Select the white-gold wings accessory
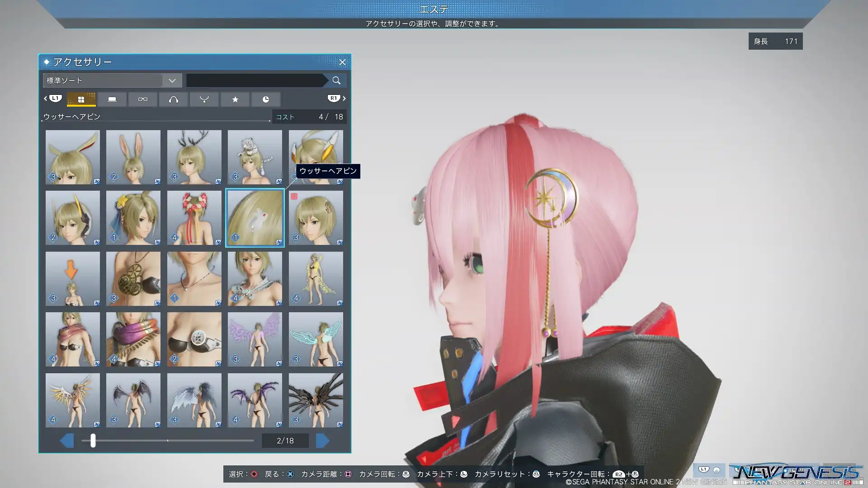The image size is (868, 488). click(x=73, y=400)
